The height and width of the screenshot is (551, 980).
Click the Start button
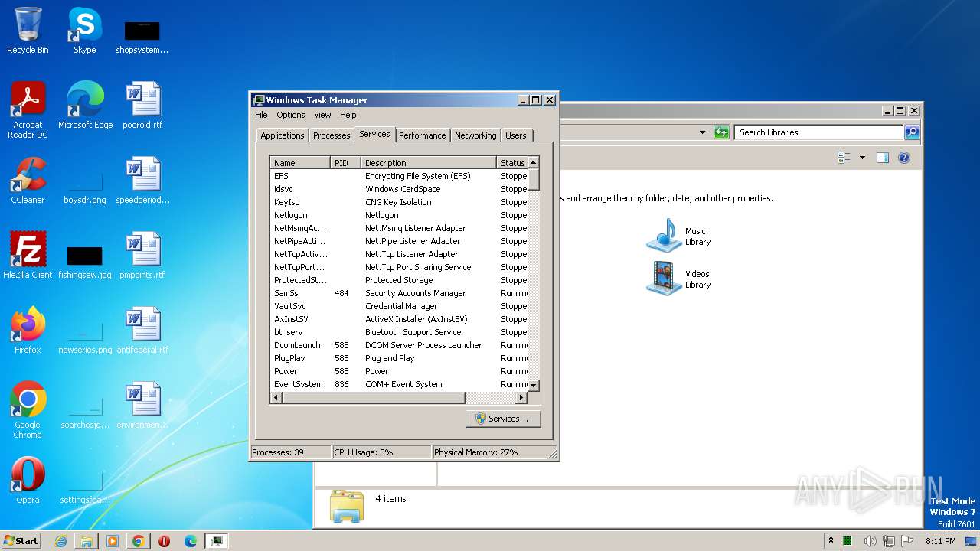click(x=21, y=541)
